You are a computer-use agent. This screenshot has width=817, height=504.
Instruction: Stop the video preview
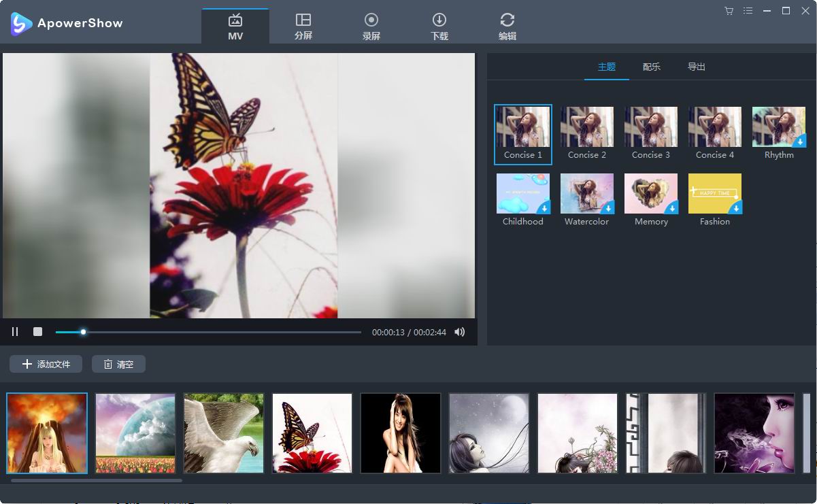coord(37,331)
